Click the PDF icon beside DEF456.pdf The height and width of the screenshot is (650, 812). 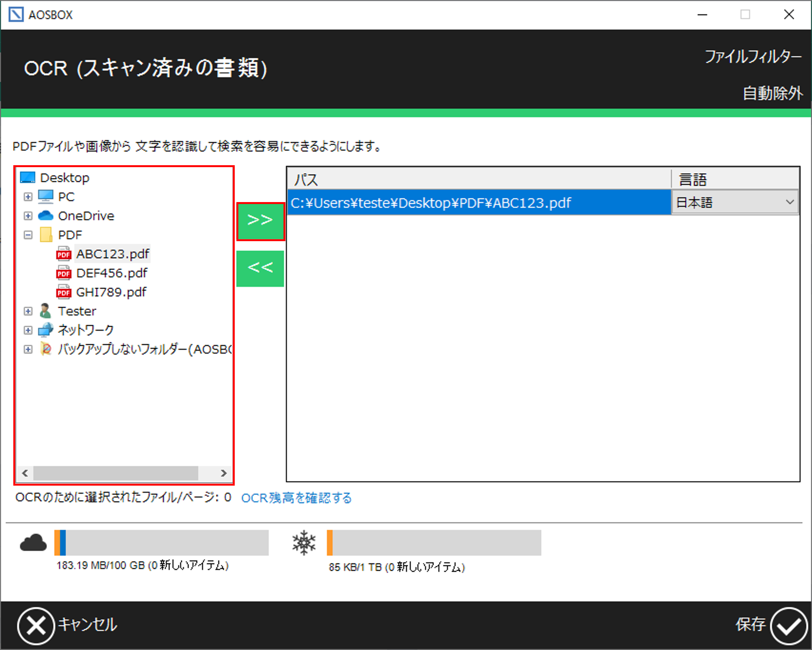coord(64,273)
